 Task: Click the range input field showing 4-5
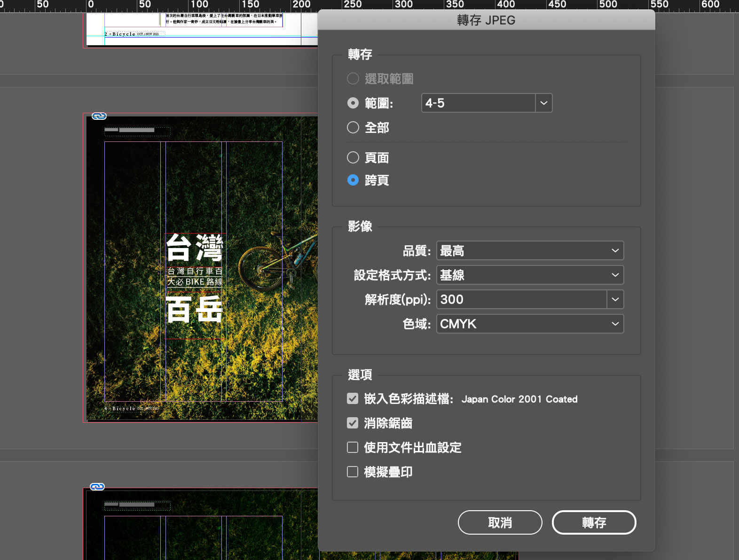tap(478, 103)
